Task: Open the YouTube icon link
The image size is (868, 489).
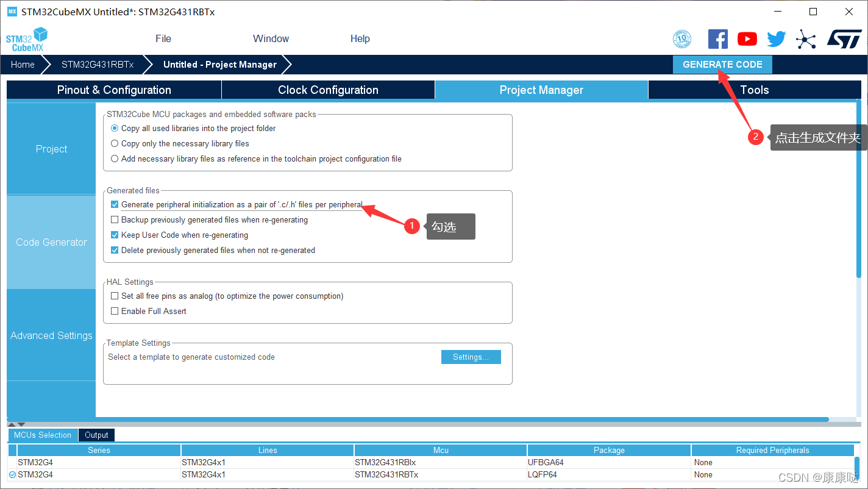Action: point(747,39)
